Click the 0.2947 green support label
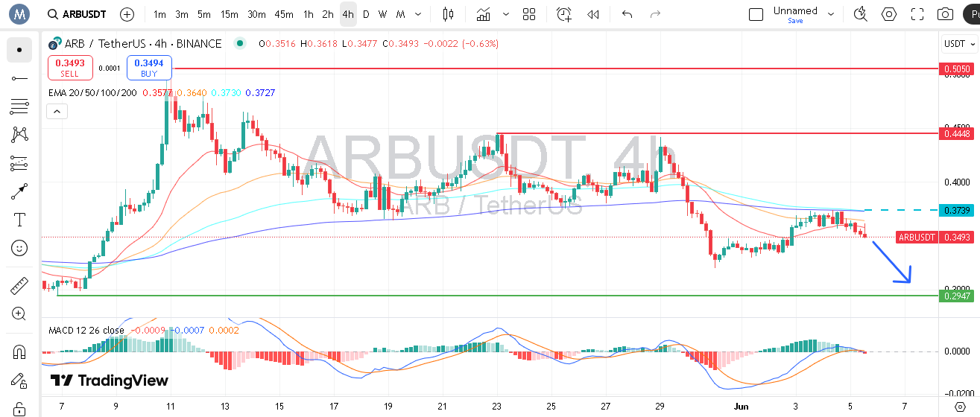Image resolution: width=980 pixels, height=417 pixels. (957, 296)
